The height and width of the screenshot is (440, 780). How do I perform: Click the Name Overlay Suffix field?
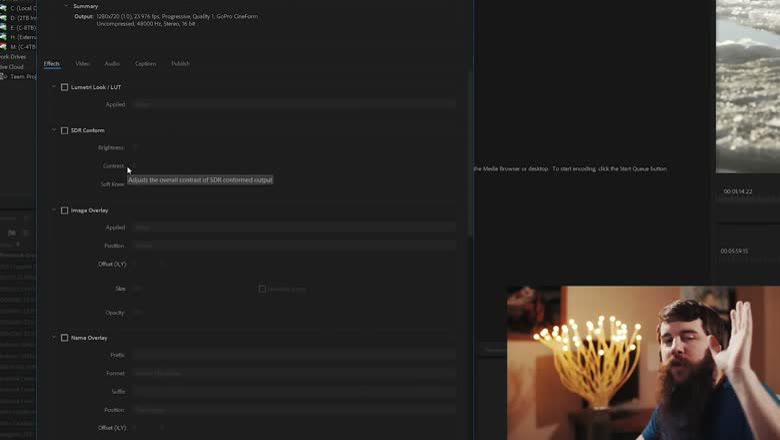click(293, 392)
